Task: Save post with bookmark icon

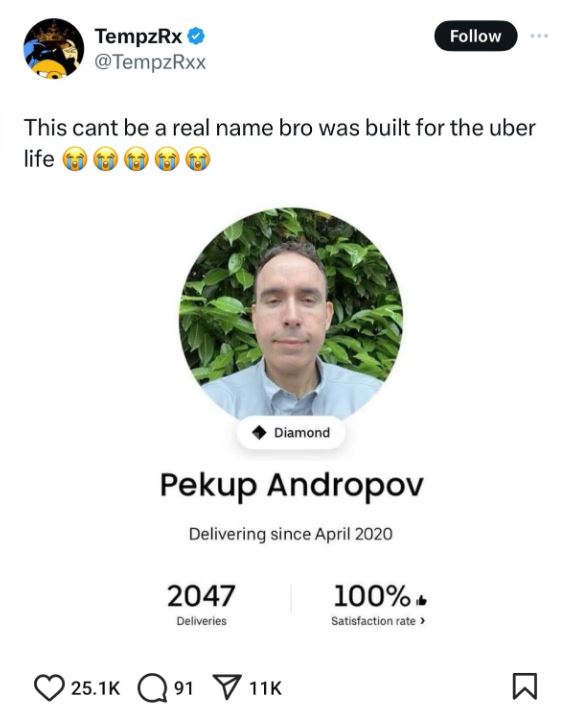Action: (x=525, y=687)
